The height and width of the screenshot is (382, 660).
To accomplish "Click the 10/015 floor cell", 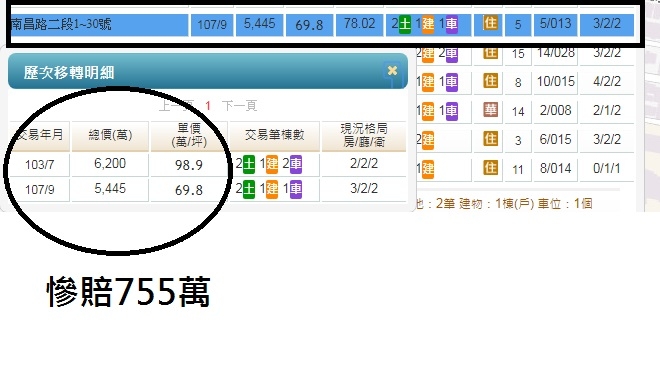I will [x=556, y=82].
